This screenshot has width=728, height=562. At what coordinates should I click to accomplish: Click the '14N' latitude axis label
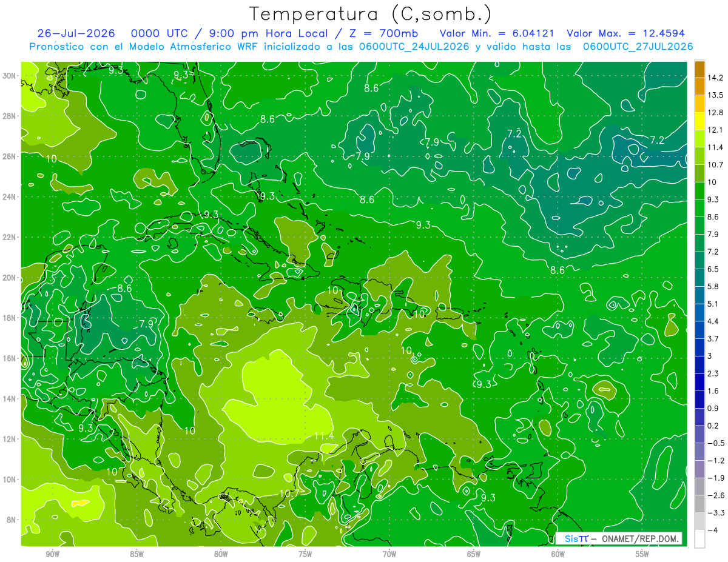(x=9, y=399)
